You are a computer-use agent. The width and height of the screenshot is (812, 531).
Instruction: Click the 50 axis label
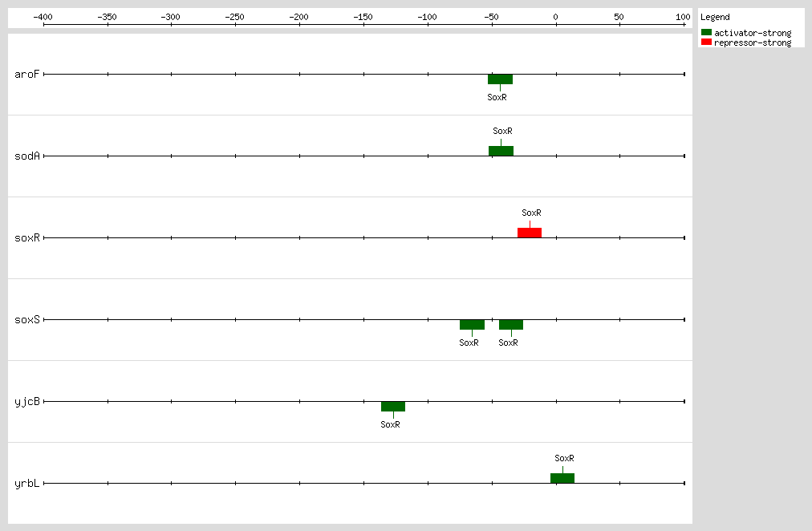coord(619,17)
